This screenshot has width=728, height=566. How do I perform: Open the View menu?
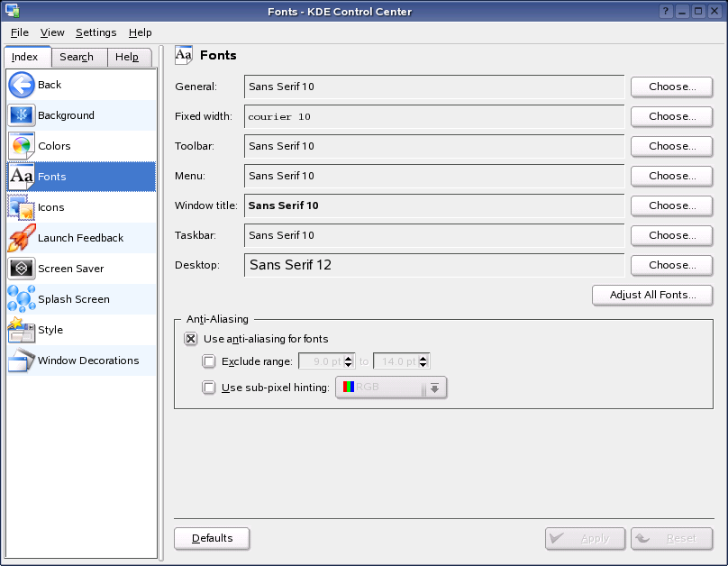(x=52, y=32)
